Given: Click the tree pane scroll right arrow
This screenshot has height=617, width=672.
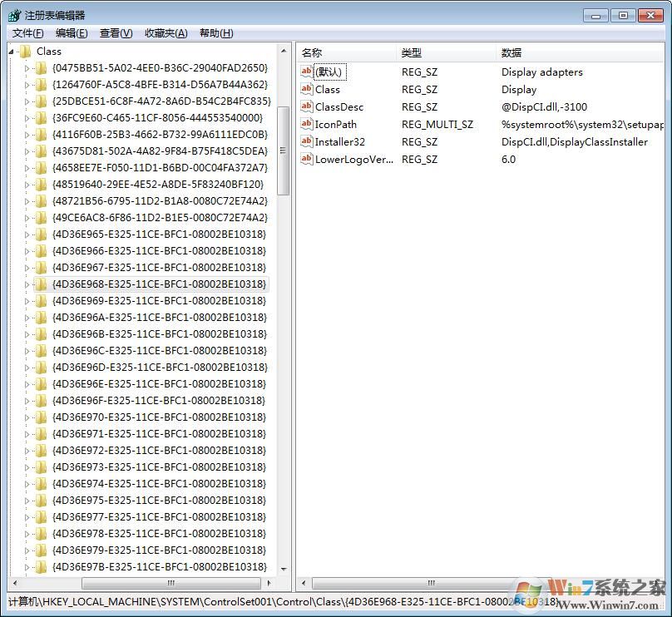Looking at the screenshot, I should tap(269, 583).
